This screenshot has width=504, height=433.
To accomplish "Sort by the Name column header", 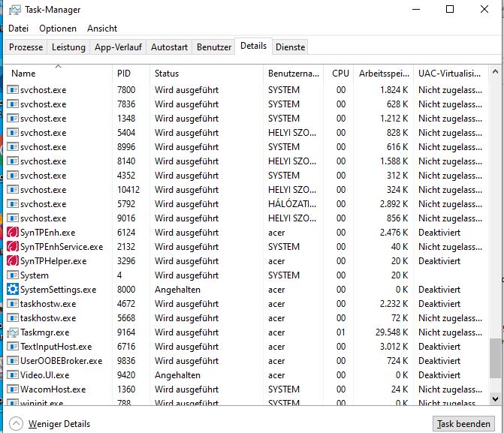I will 58,74.
